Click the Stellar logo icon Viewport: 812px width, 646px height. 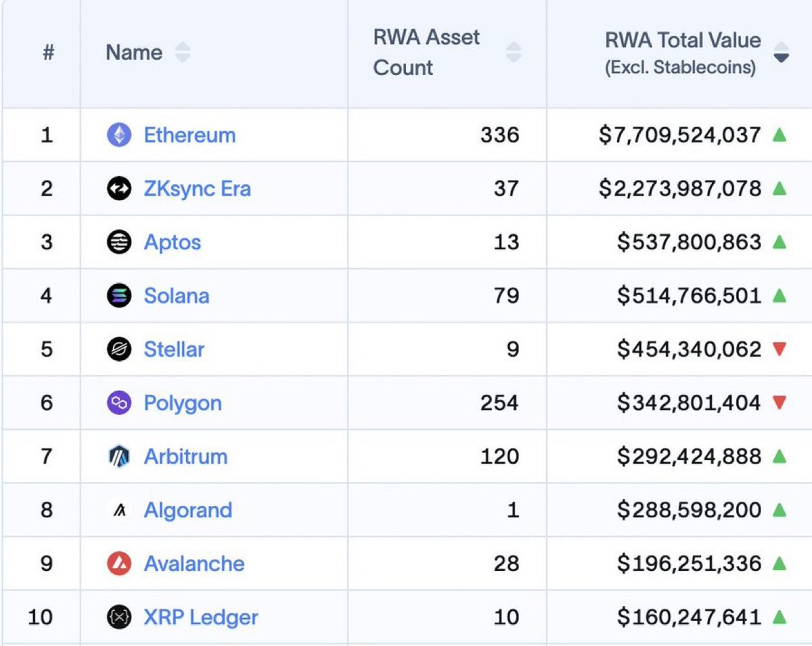tap(119, 349)
